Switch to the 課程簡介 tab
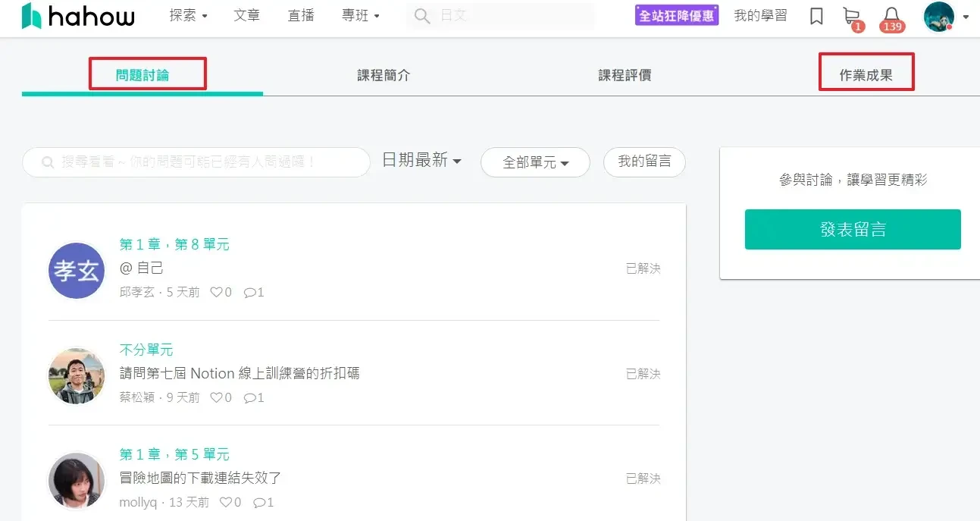The image size is (980, 521). click(384, 75)
